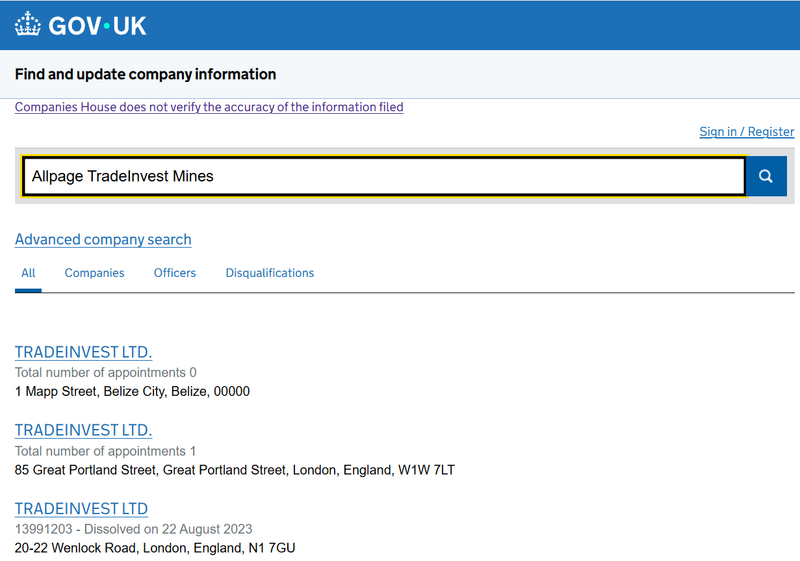The width and height of the screenshot is (800, 561).
Task: Open dissolved TRADEINVEST LTD result
Action: point(81,508)
